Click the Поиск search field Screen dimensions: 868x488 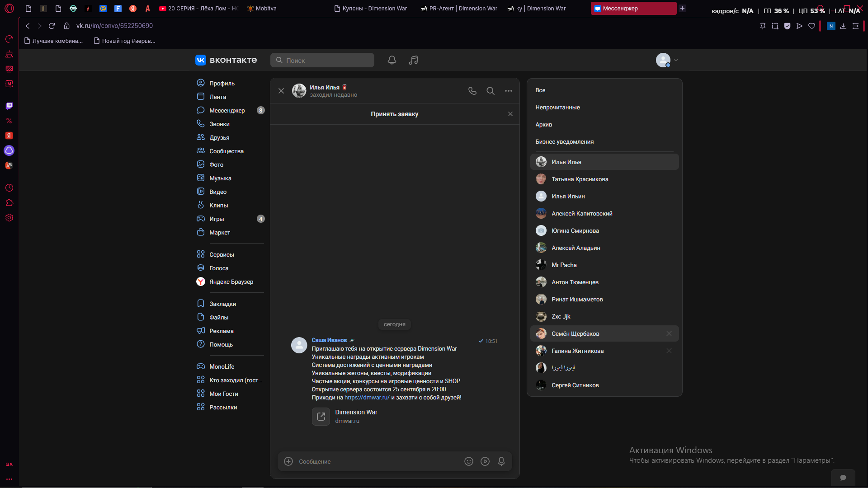322,60
